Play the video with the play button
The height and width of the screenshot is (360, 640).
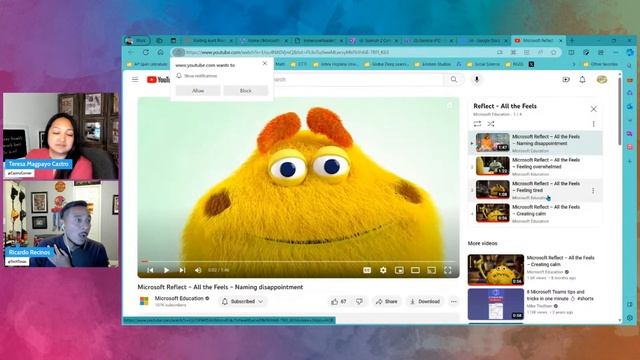pyautogui.click(x=166, y=270)
